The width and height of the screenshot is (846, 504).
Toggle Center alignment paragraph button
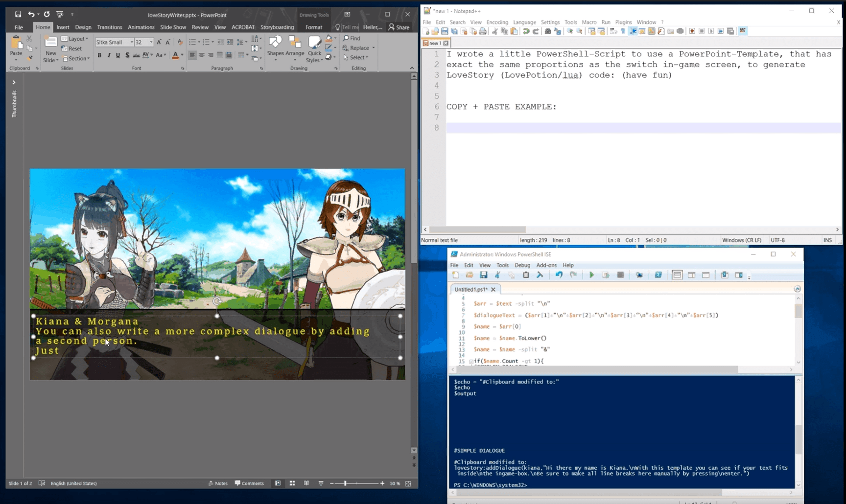tap(202, 55)
